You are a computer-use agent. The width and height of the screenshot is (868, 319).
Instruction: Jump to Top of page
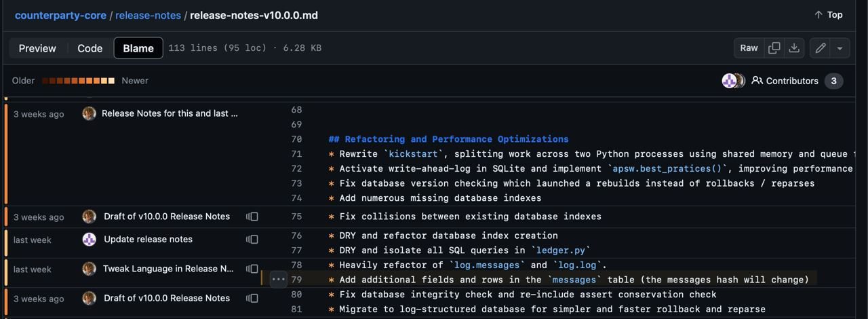828,15
